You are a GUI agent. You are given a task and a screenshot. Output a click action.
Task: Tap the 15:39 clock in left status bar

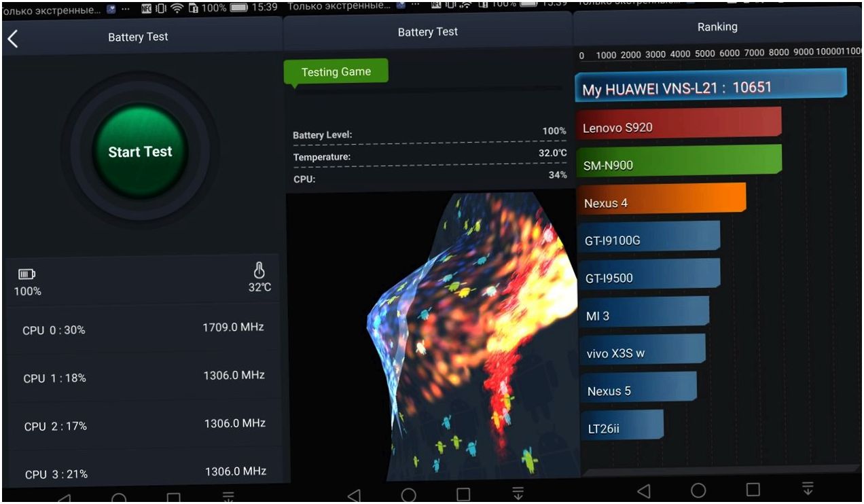264,8
